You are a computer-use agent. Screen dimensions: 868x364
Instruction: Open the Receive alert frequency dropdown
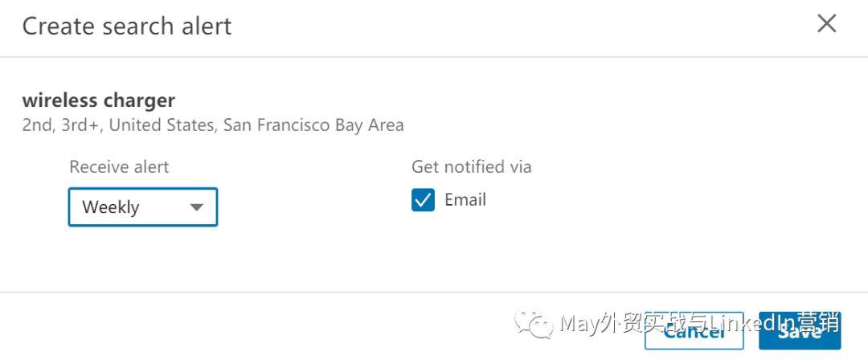[x=143, y=207]
